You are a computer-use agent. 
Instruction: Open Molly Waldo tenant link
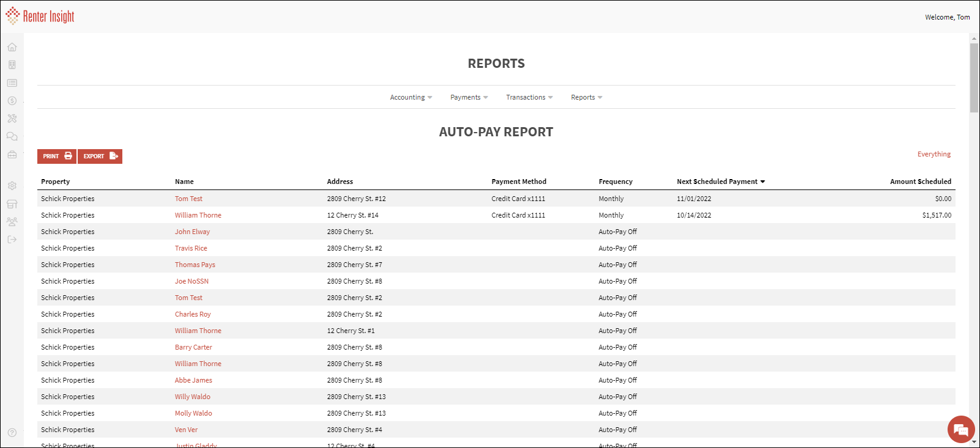pyautogui.click(x=193, y=413)
